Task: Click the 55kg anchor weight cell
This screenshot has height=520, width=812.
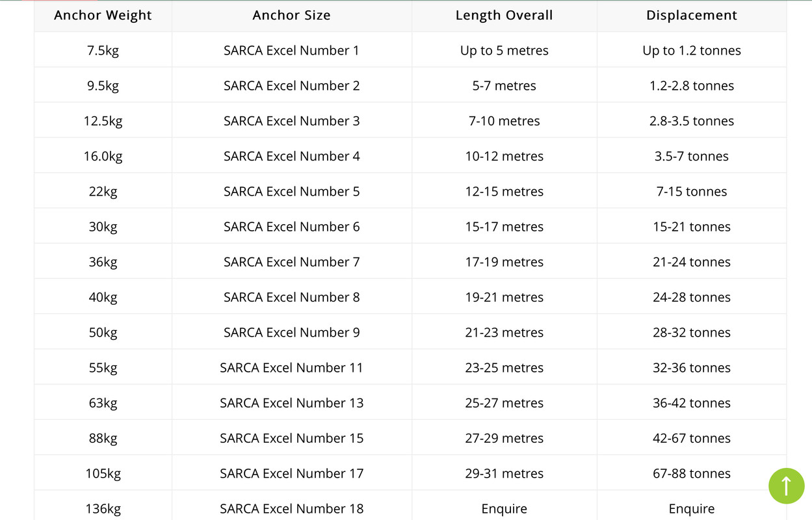Action: pyautogui.click(x=103, y=367)
